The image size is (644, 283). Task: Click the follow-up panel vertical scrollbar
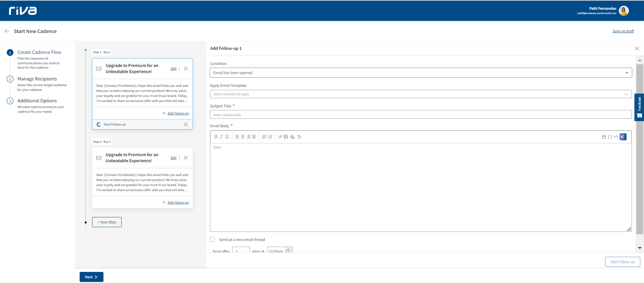point(640,149)
